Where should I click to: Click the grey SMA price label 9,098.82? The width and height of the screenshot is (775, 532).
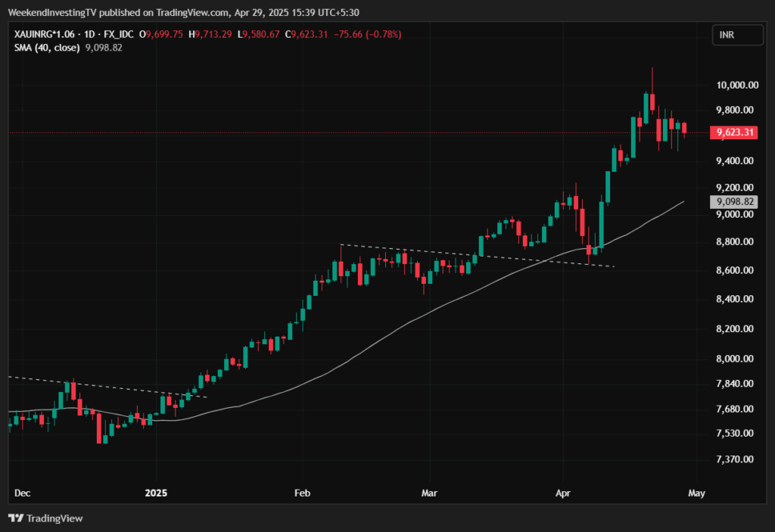734,201
